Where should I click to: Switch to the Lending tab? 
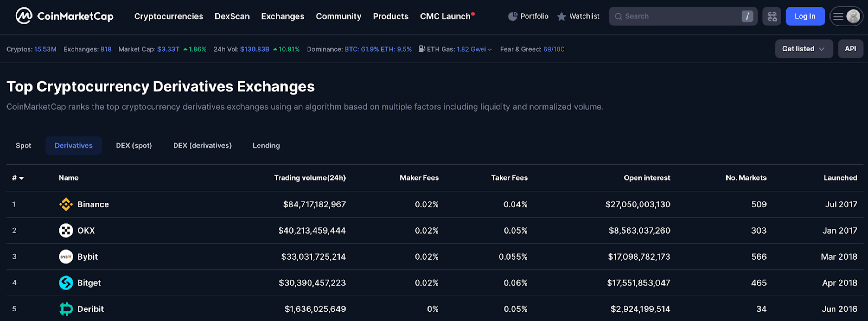[x=266, y=146]
